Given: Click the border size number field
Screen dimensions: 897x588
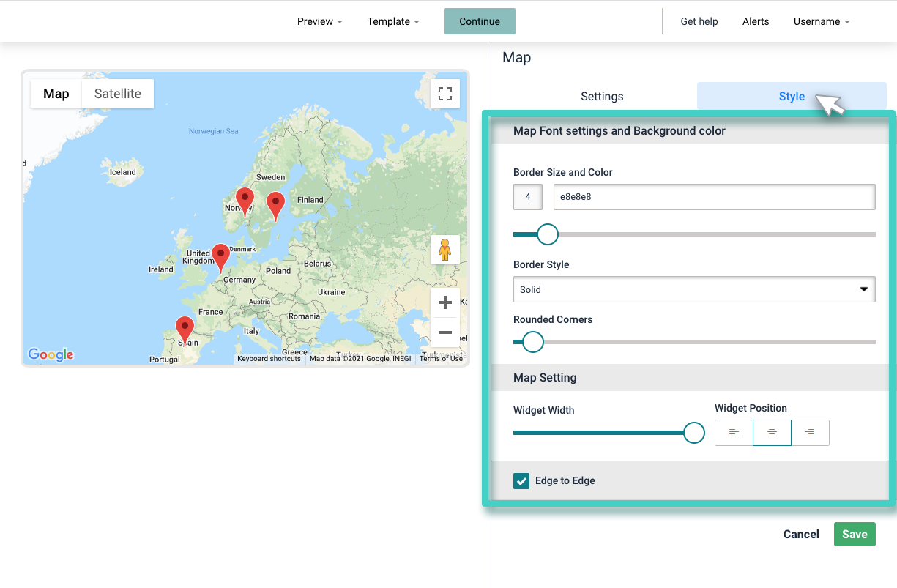Looking at the screenshot, I should 528,197.
